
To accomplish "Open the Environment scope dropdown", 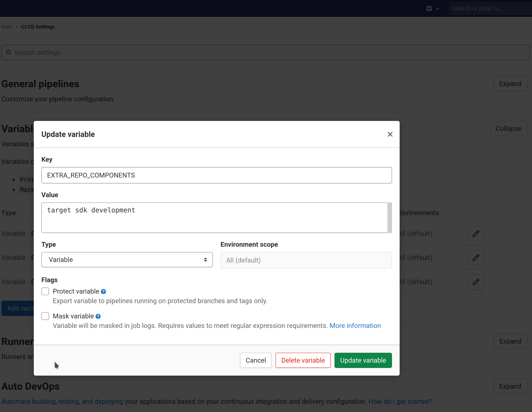I will (306, 260).
